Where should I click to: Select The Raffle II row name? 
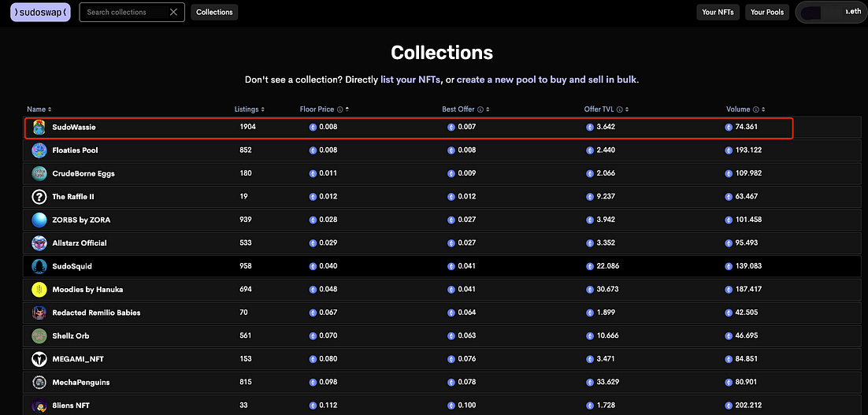(73, 197)
